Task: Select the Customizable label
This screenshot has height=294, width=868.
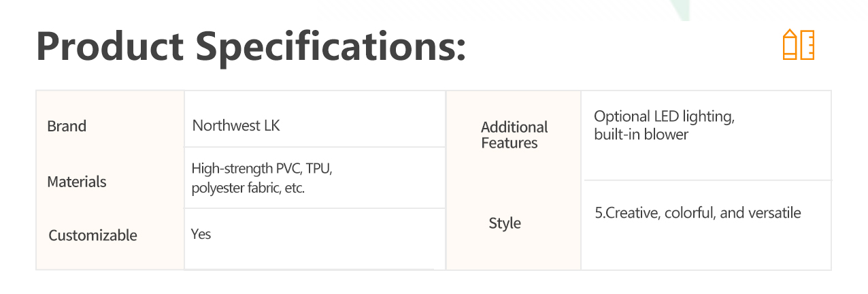Action: tap(93, 235)
